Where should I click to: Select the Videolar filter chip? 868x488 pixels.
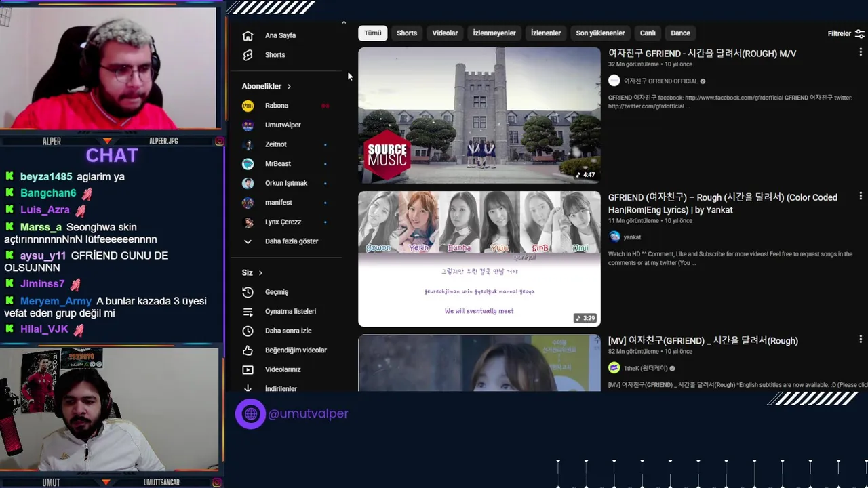click(445, 33)
